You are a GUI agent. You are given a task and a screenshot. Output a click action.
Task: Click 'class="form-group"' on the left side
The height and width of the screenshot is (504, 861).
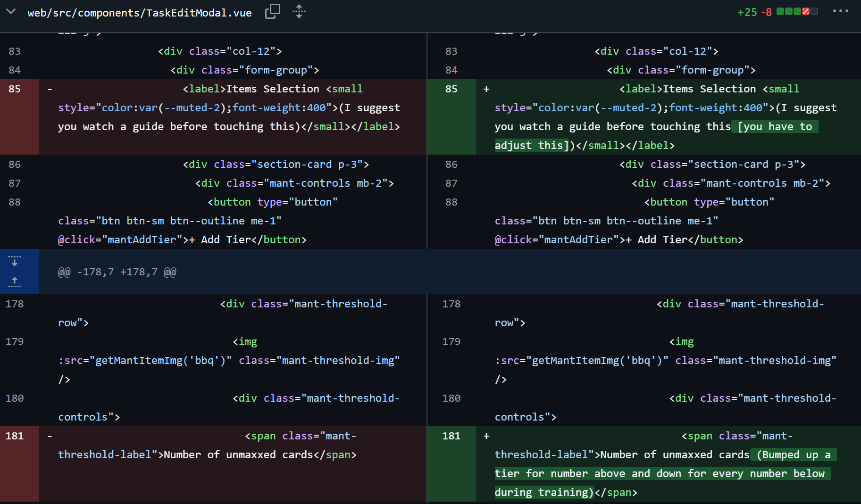tap(257, 70)
